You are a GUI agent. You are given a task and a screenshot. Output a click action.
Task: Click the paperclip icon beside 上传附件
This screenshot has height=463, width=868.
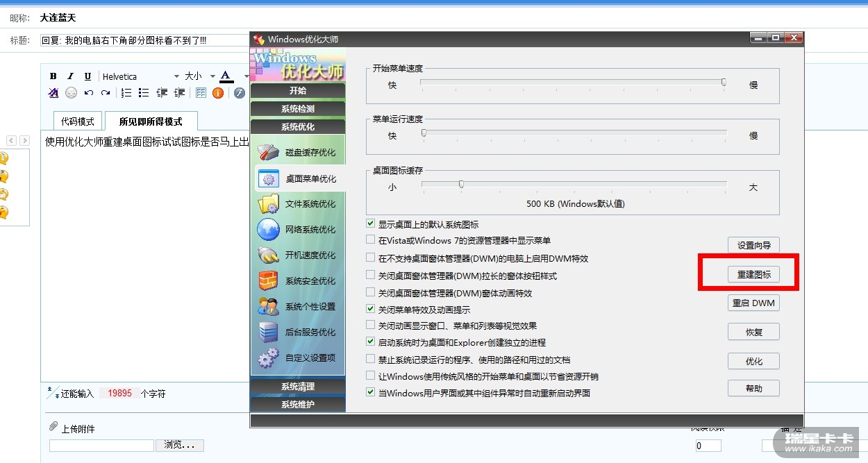(53, 426)
